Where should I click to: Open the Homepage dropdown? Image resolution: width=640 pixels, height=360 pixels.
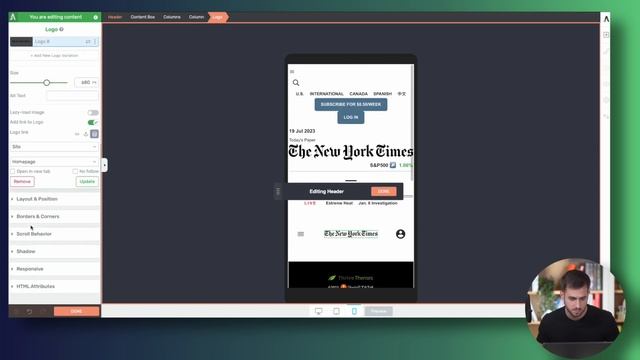click(54, 162)
